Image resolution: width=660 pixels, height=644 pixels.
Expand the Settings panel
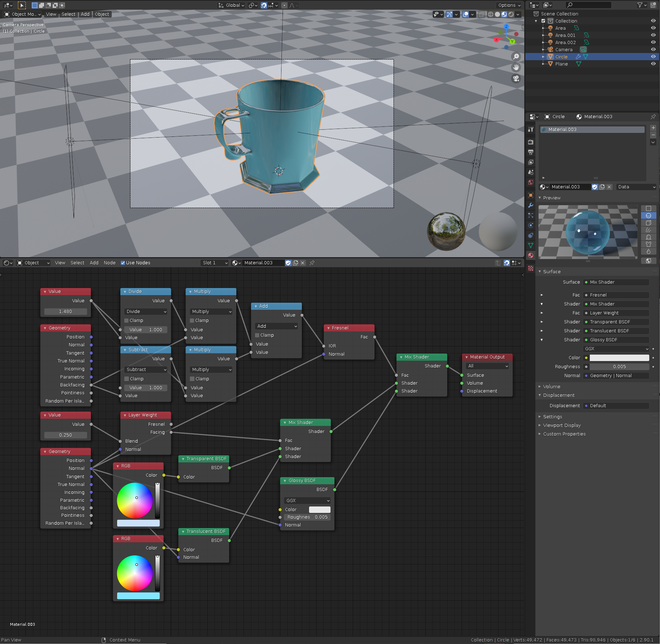point(553,417)
